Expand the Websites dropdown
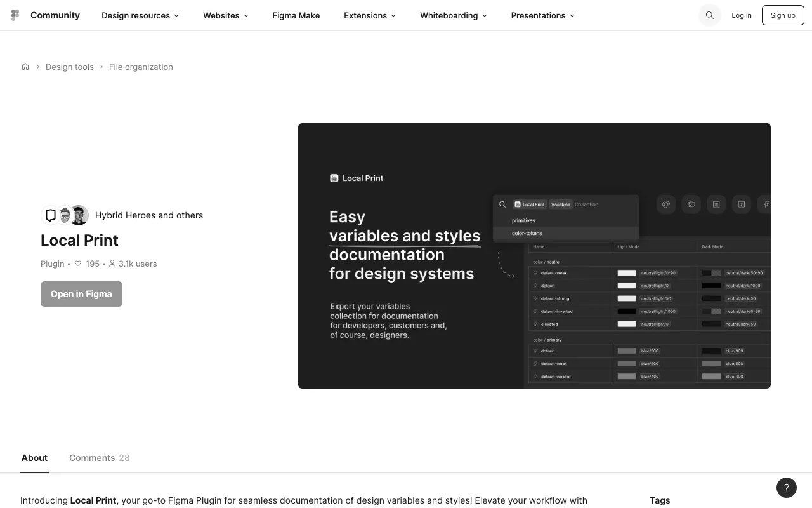 [226, 15]
